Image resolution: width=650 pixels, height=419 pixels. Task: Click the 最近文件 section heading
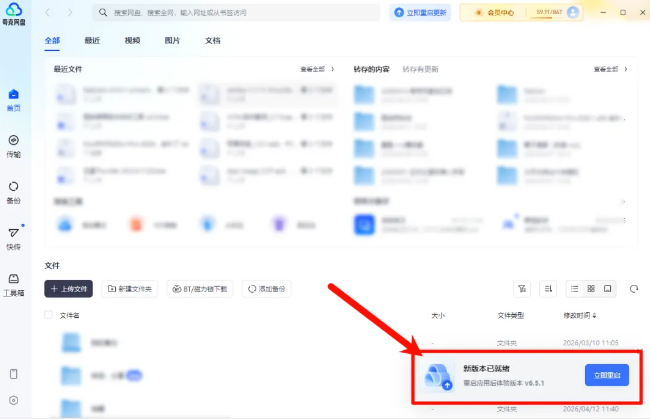pyautogui.click(x=68, y=69)
